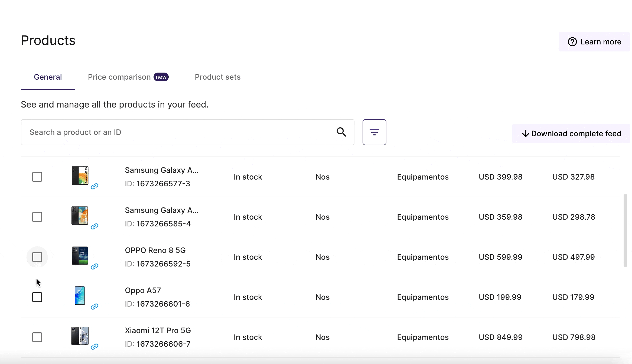Click the product list vertical scrollbar
The height and width of the screenshot is (364, 632).
[x=625, y=230]
